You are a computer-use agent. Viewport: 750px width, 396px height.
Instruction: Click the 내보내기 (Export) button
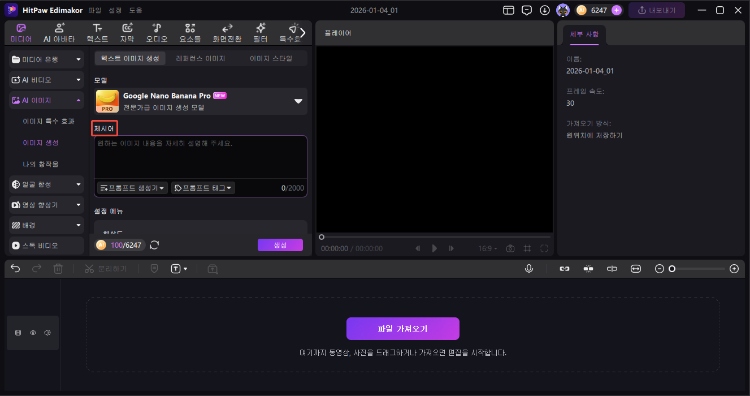656,10
